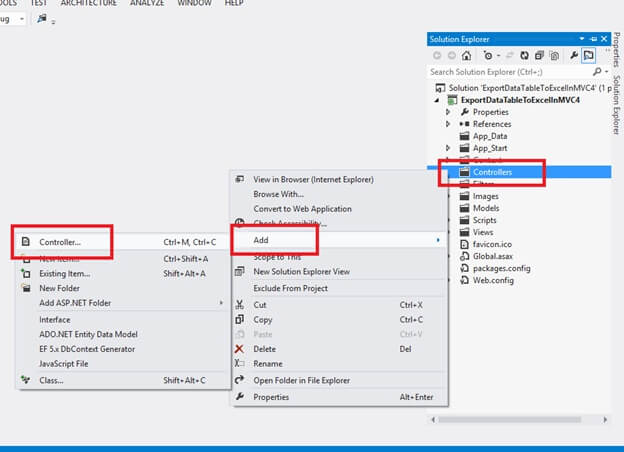Choose Controller... in the Add submenu
The height and width of the screenshot is (452, 624).
point(123,242)
